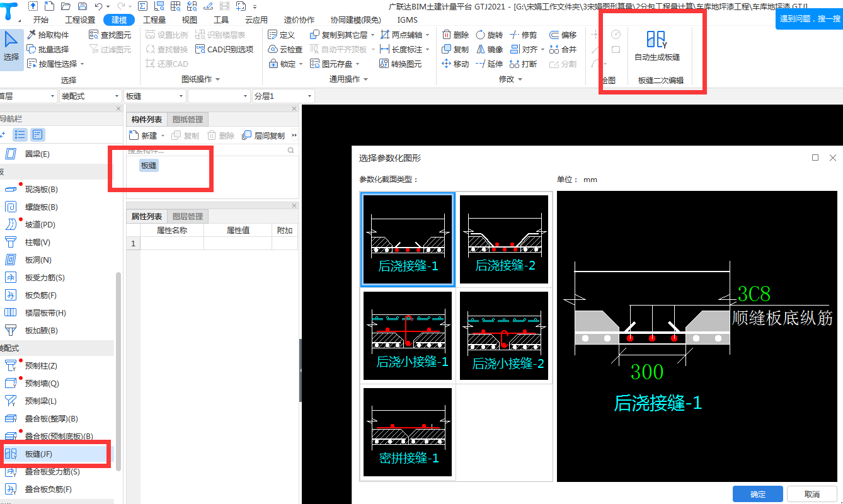The width and height of the screenshot is (843, 504).
Task: Open the 板缝 component type combo box
Action: pos(154,96)
